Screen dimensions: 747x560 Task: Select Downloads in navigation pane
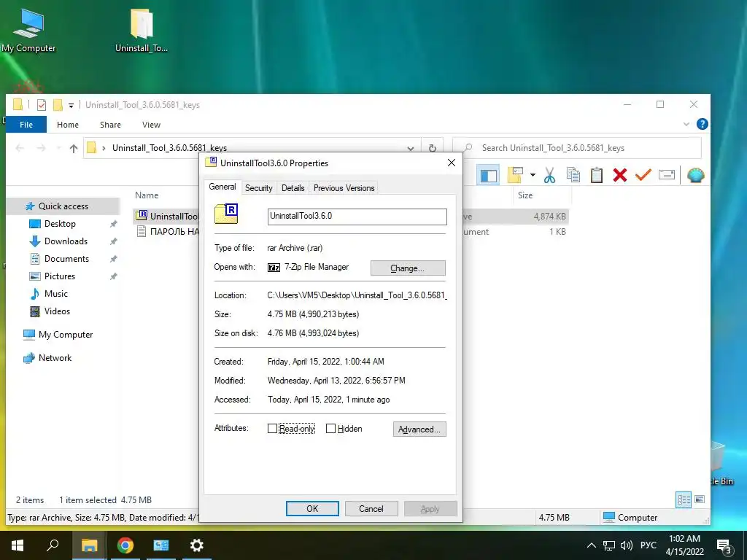coord(66,241)
